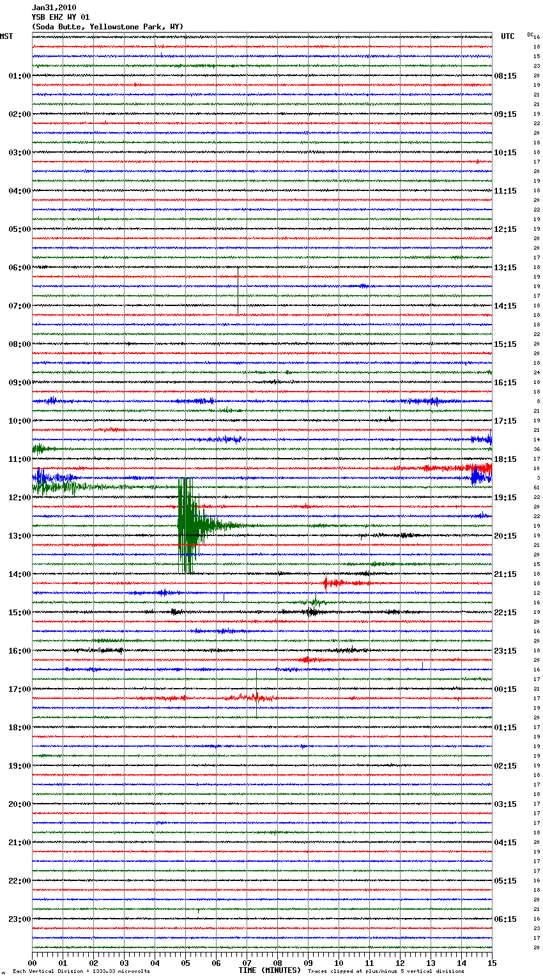Image resolution: width=543 pixels, height=980 pixels.
Task: Select the 10:00 MST time label
Action: click(x=20, y=421)
